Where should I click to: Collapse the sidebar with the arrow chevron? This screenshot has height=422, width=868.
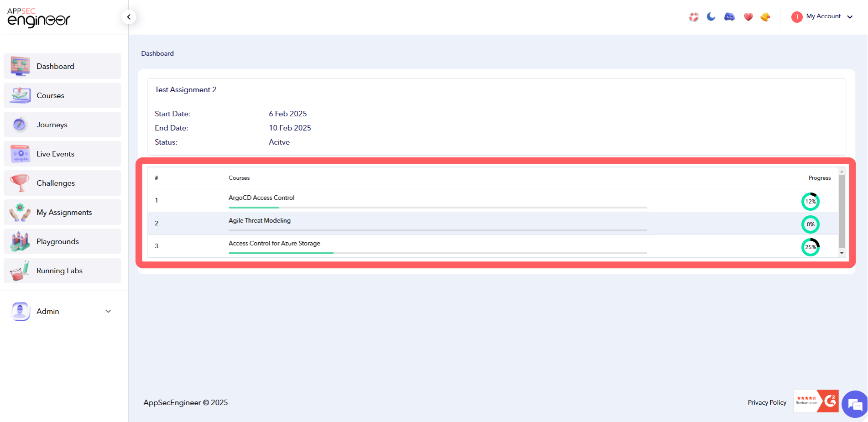click(x=129, y=16)
